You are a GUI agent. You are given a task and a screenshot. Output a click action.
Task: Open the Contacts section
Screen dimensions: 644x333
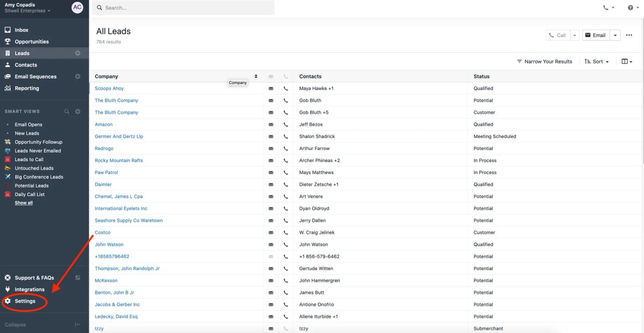click(26, 65)
